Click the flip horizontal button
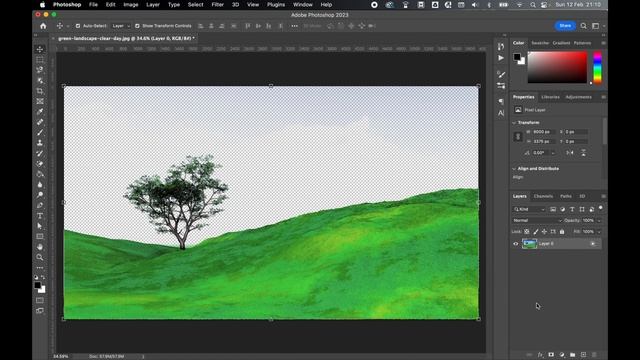 pos(570,153)
